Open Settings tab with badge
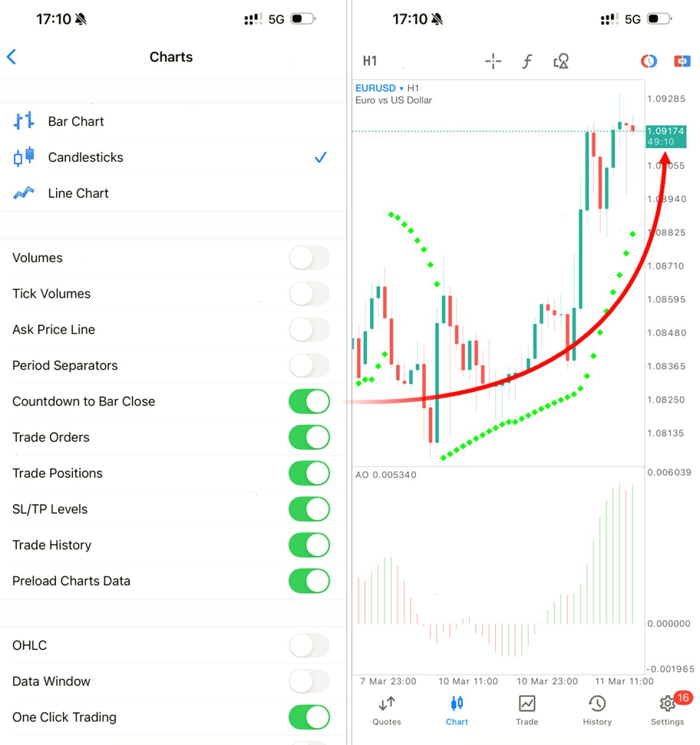This screenshot has height=745, width=700. click(668, 709)
